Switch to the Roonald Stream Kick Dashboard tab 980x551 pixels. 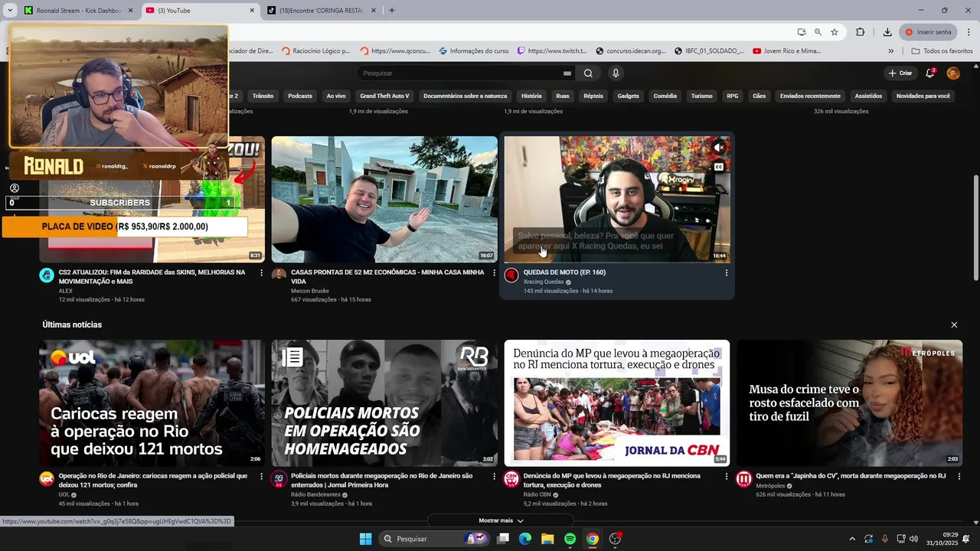(x=78, y=11)
